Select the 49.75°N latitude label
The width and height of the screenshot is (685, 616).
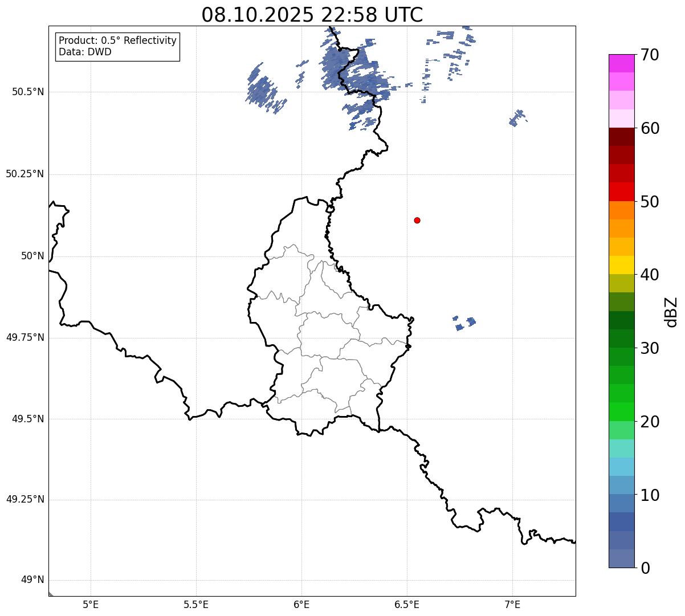coord(25,337)
